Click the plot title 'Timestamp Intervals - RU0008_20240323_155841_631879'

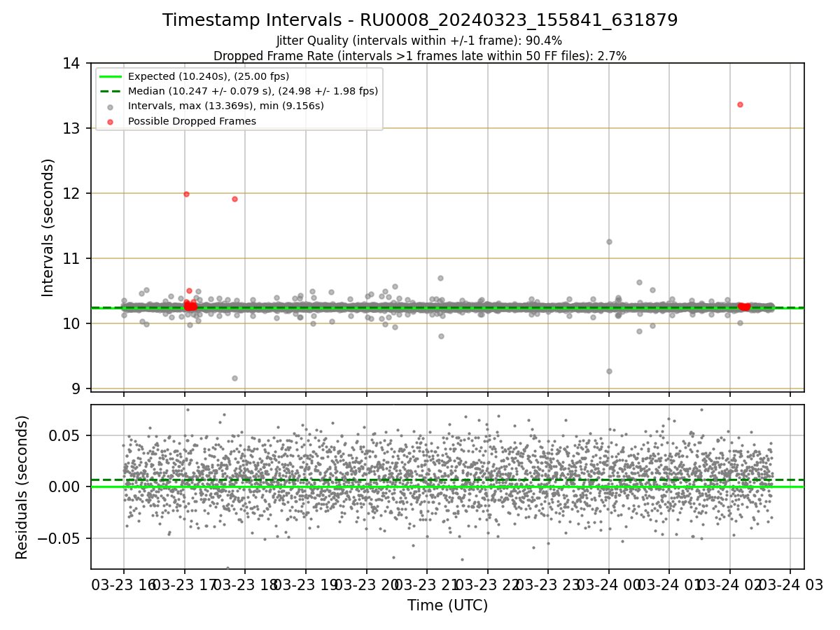click(420, 20)
